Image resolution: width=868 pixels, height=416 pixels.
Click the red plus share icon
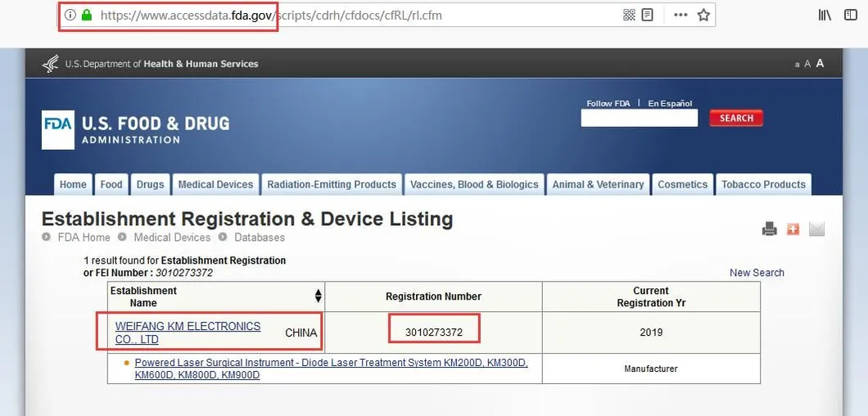coord(793,229)
